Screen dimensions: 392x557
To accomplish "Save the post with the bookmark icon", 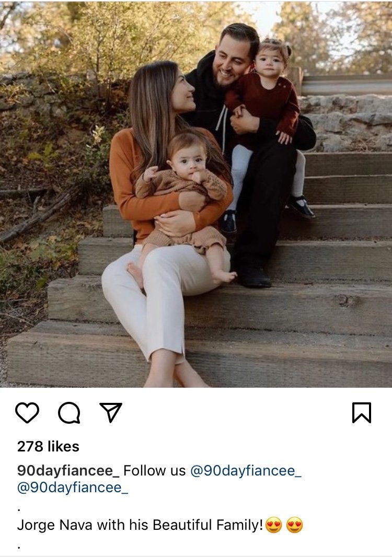I will pyautogui.click(x=362, y=413).
